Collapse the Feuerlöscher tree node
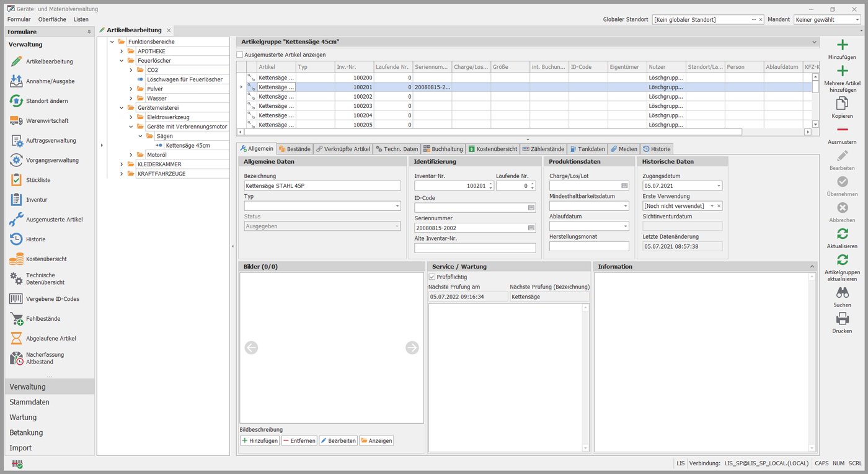Viewport: 868px width, 474px height. tap(122, 61)
